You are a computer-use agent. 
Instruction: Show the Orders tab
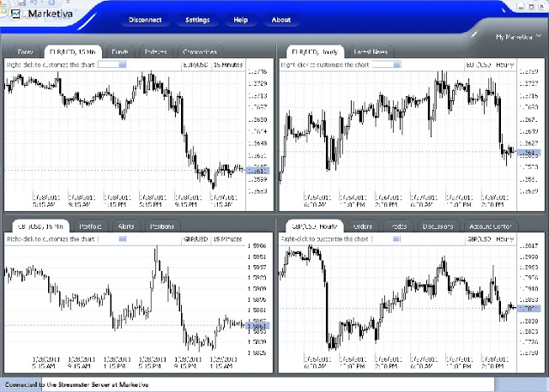[362, 226]
